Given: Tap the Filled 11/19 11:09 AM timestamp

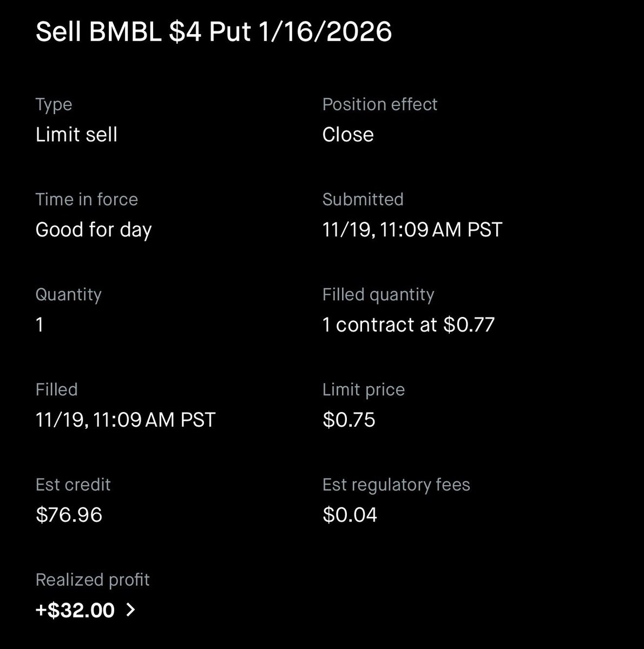Looking at the screenshot, I should click(x=126, y=420).
